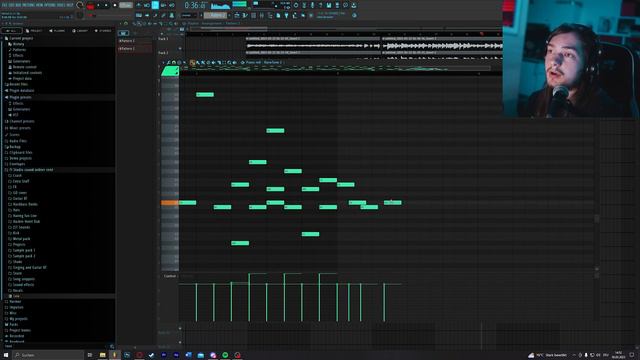Toggle the highlighted blue recording option button
Viewport: 640px width, 360px height.
click(155, 5)
